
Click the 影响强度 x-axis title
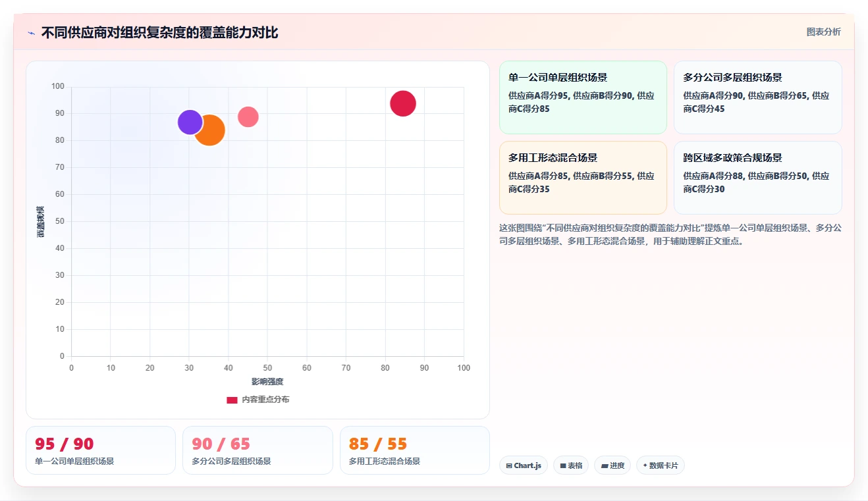[x=267, y=382]
